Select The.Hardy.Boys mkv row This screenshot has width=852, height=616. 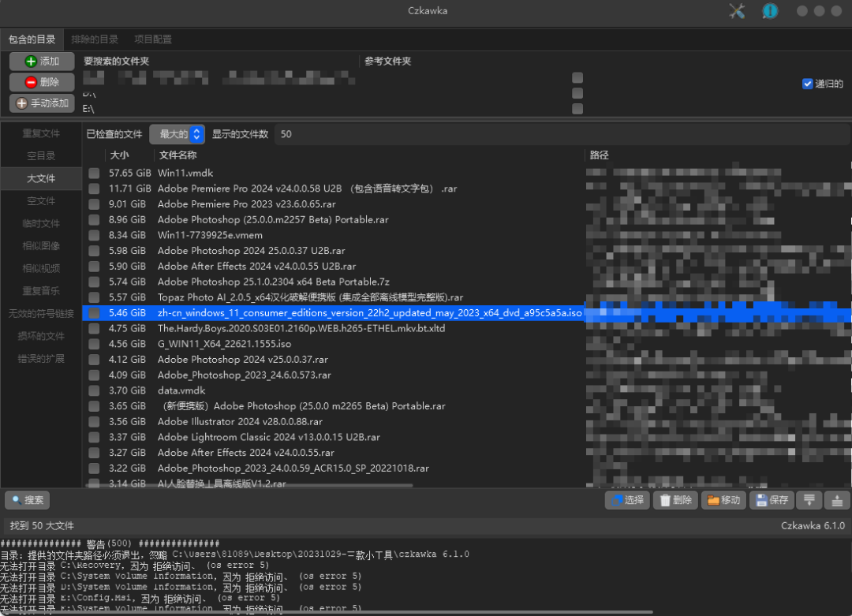[x=467, y=329]
